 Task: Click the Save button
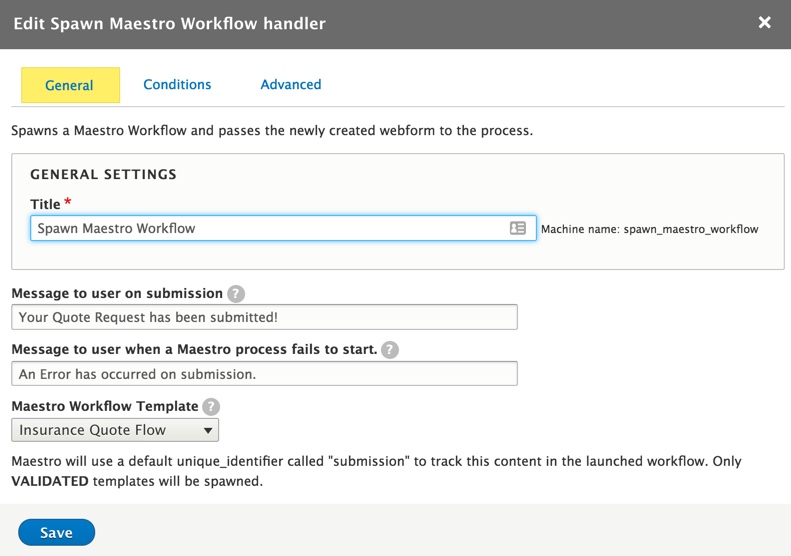56,532
